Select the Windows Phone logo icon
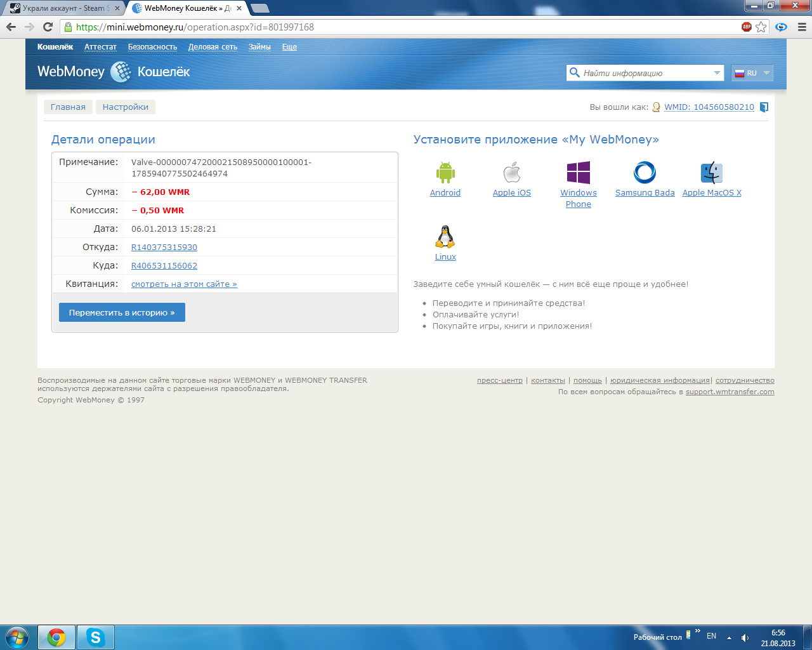 coord(579,173)
